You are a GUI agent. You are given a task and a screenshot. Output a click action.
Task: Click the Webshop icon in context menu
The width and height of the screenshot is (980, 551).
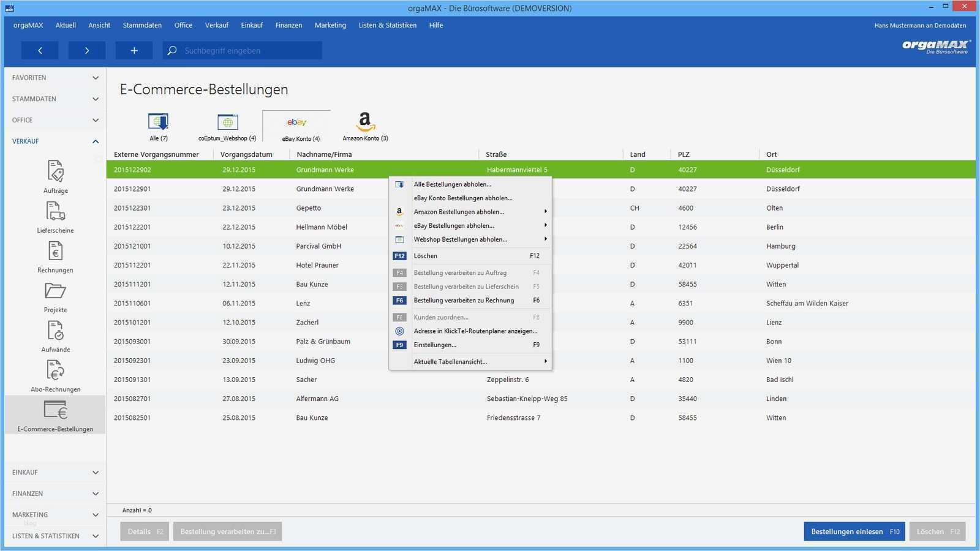[x=399, y=239]
